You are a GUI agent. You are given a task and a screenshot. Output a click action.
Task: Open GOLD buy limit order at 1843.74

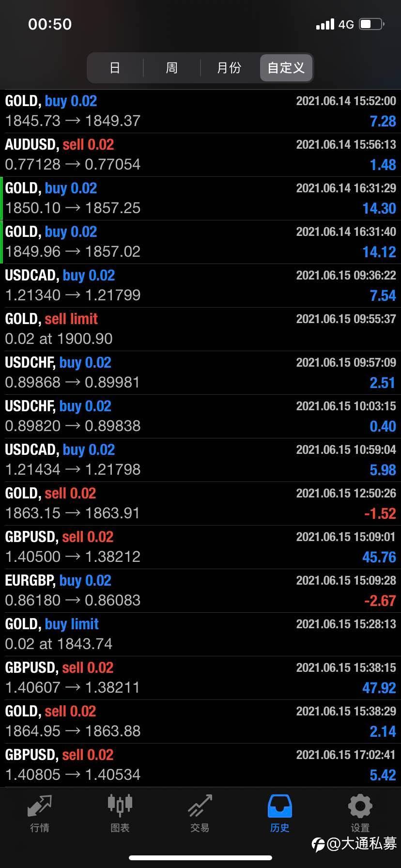tap(200, 635)
